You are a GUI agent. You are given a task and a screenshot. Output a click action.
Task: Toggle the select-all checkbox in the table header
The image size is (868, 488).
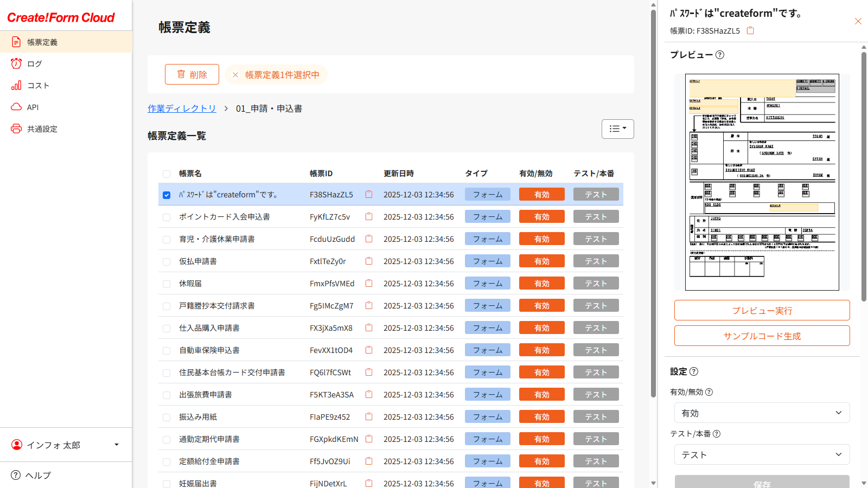167,174
